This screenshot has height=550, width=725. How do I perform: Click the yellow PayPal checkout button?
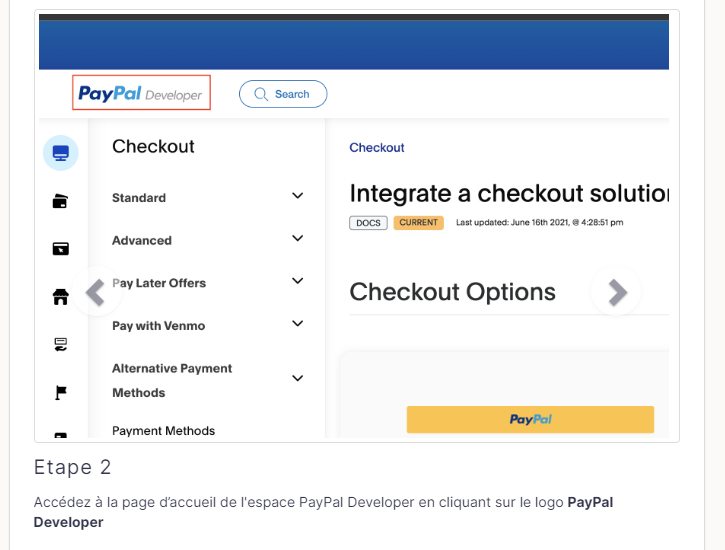click(530, 419)
